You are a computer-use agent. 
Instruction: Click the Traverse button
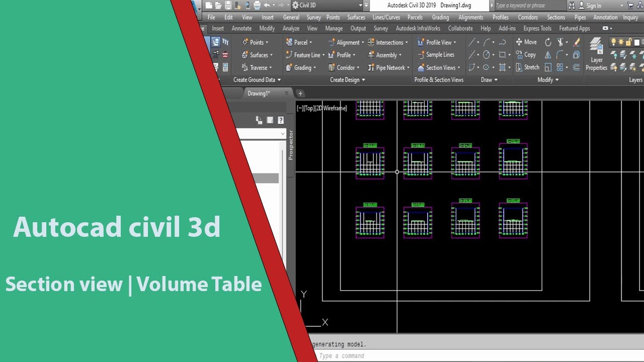tap(257, 67)
